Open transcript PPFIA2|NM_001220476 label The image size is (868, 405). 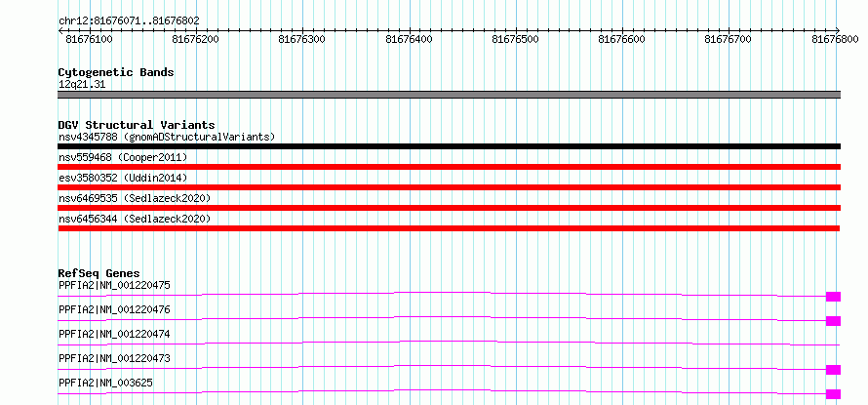pyautogui.click(x=114, y=309)
